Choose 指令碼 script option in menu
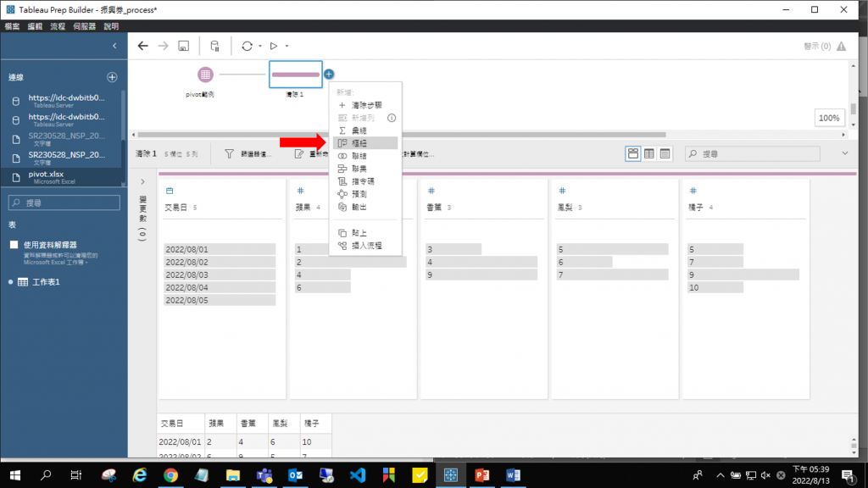The width and height of the screenshot is (868, 488). click(x=364, y=181)
